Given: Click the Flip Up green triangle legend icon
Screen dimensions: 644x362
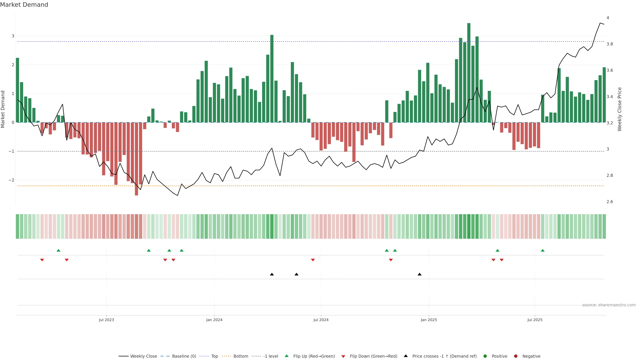Looking at the screenshot, I should point(286,356).
